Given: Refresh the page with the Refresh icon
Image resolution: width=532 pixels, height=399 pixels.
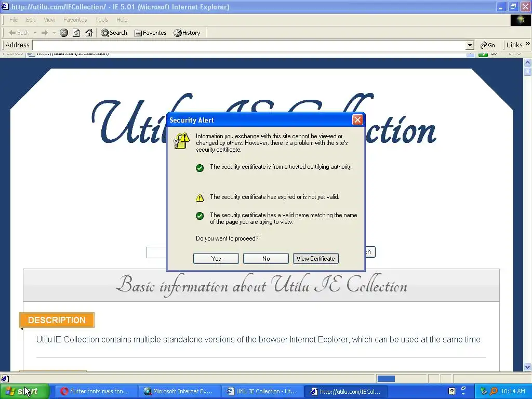Looking at the screenshot, I should [x=76, y=33].
